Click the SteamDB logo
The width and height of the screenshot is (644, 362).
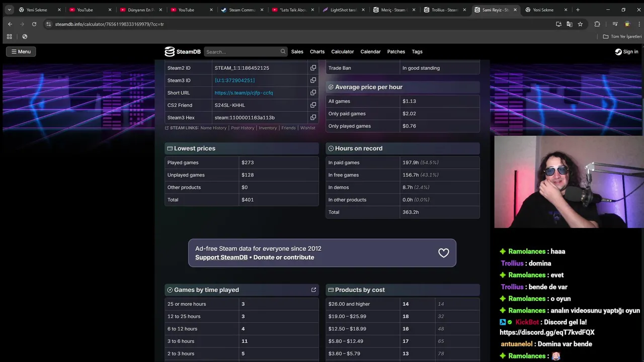tap(183, 52)
